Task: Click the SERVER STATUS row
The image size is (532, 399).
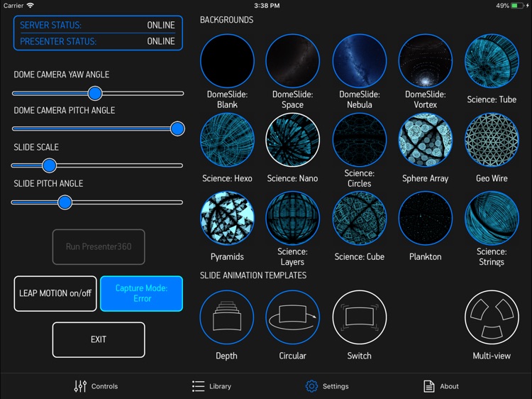Action: (x=98, y=25)
